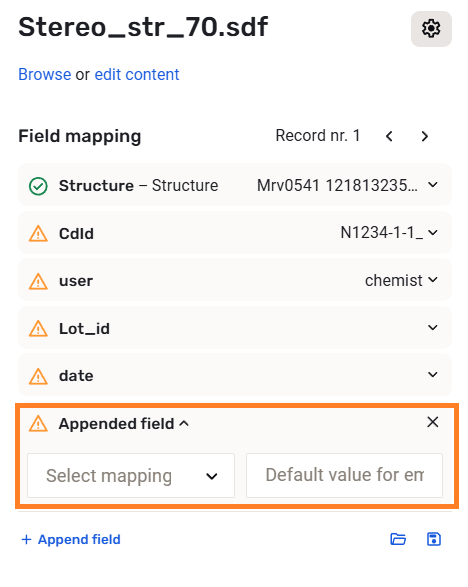
Task: Click the Default value input field
Action: click(x=344, y=475)
